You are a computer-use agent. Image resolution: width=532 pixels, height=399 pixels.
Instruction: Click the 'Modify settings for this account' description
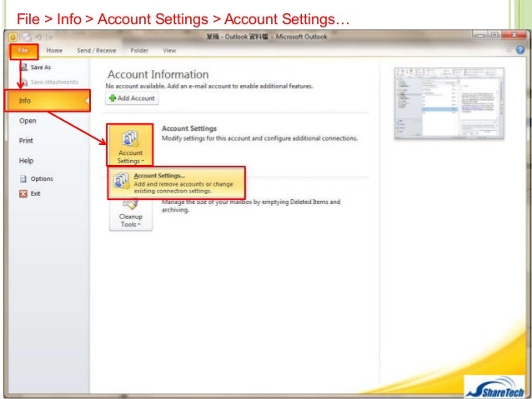[x=259, y=138]
